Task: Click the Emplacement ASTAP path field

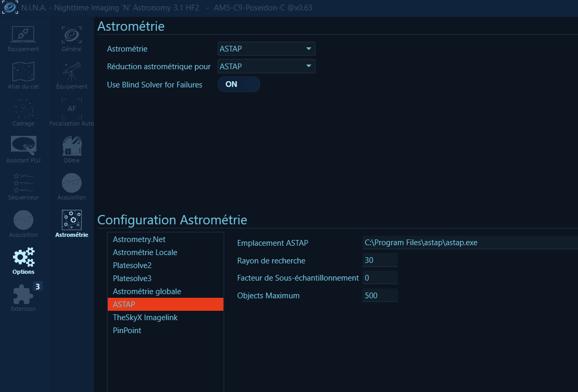Action: tap(469, 243)
